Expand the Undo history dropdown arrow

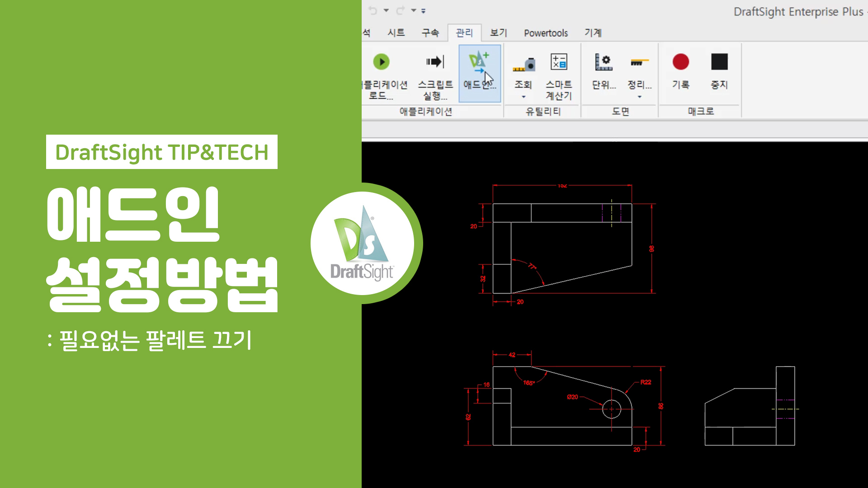click(x=386, y=10)
